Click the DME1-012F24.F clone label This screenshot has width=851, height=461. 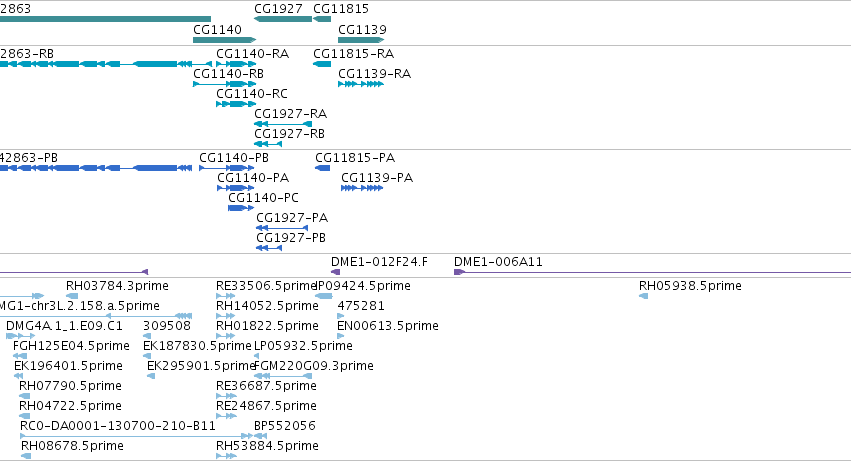point(379,262)
